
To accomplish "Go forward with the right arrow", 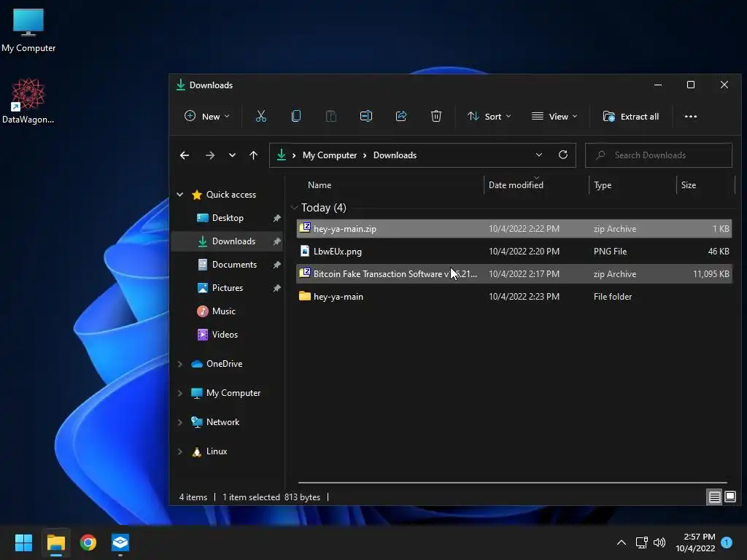I will point(209,155).
